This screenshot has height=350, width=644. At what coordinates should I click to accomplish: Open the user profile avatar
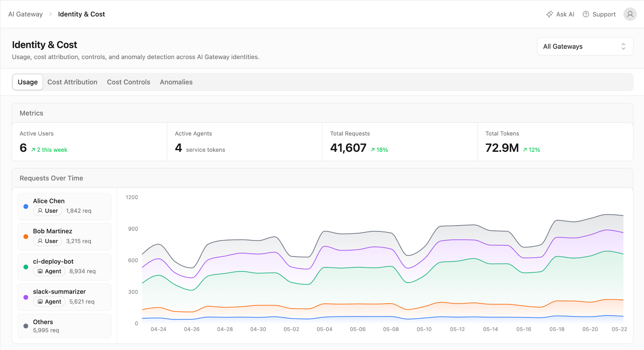point(630,14)
